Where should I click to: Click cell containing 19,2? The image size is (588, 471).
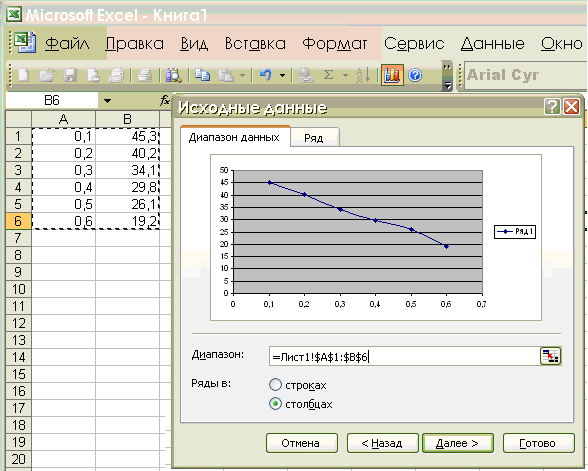pos(128,221)
